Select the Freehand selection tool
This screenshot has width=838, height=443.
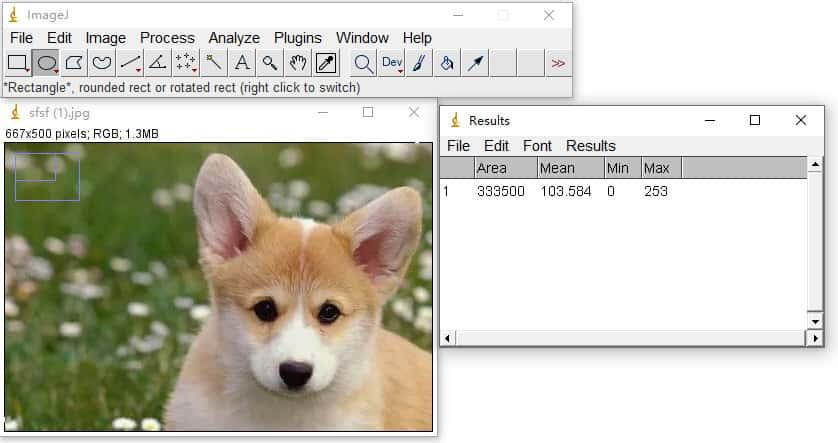click(102, 63)
